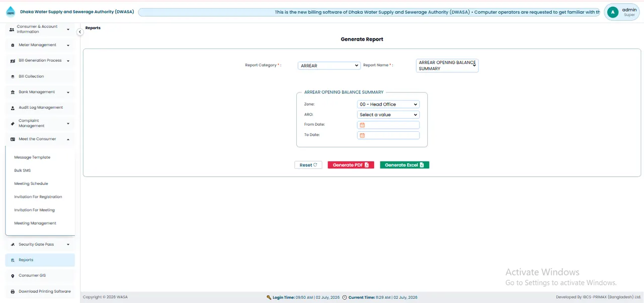The image size is (644, 303).
Task: Click the Reset button
Action: [308, 165]
